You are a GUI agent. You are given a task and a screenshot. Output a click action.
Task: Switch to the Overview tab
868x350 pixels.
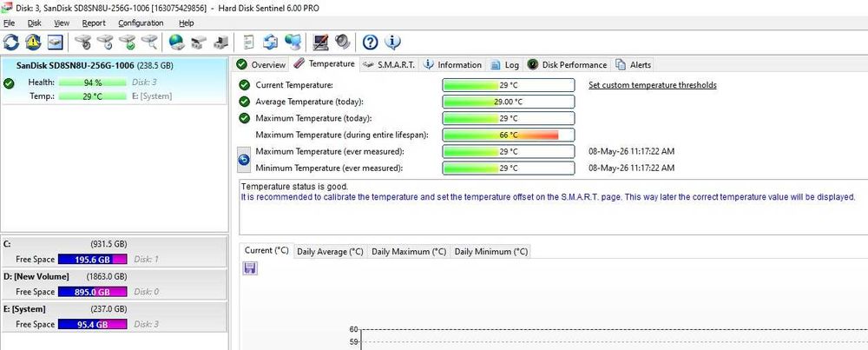pos(260,65)
